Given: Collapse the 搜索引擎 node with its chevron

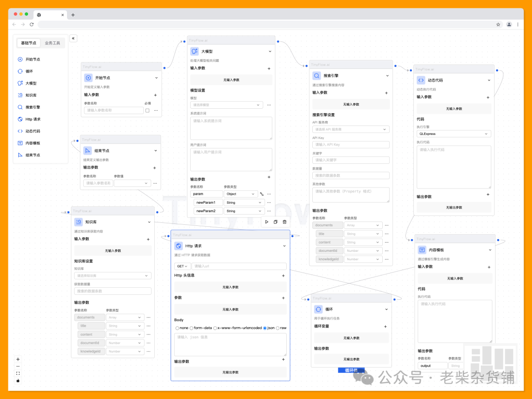Looking at the screenshot, I should click(387, 76).
